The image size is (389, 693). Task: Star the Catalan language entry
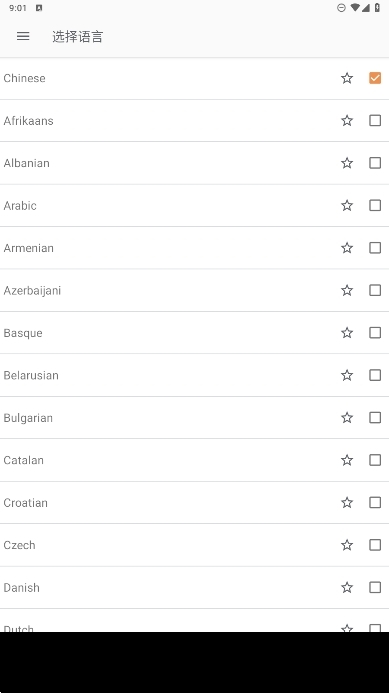coord(347,460)
